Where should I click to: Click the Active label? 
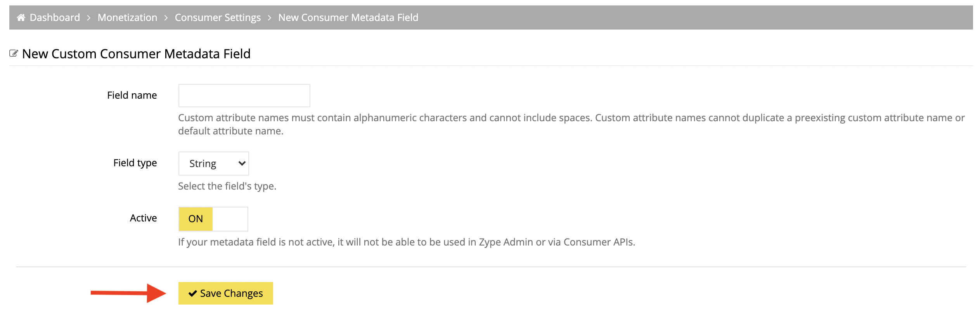[x=143, y=218]
